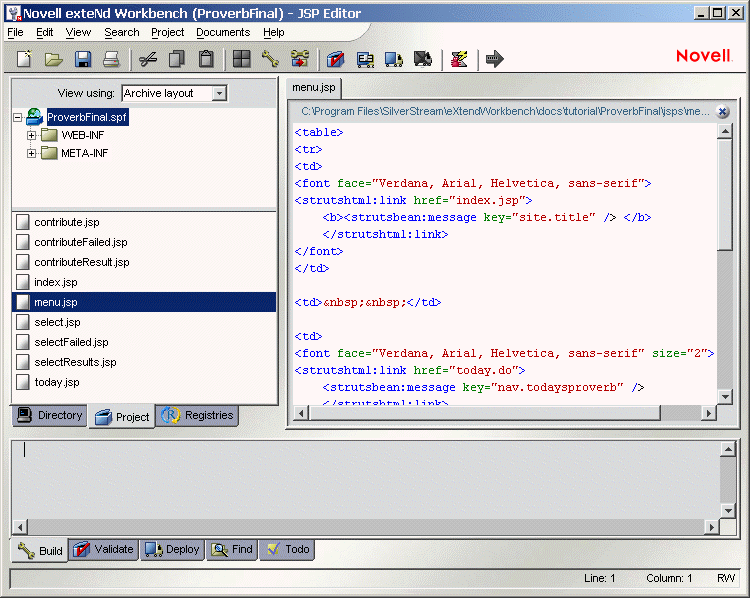
Task: Click the wrench build icon in toolbar
Action: click(x=270, y=60)
